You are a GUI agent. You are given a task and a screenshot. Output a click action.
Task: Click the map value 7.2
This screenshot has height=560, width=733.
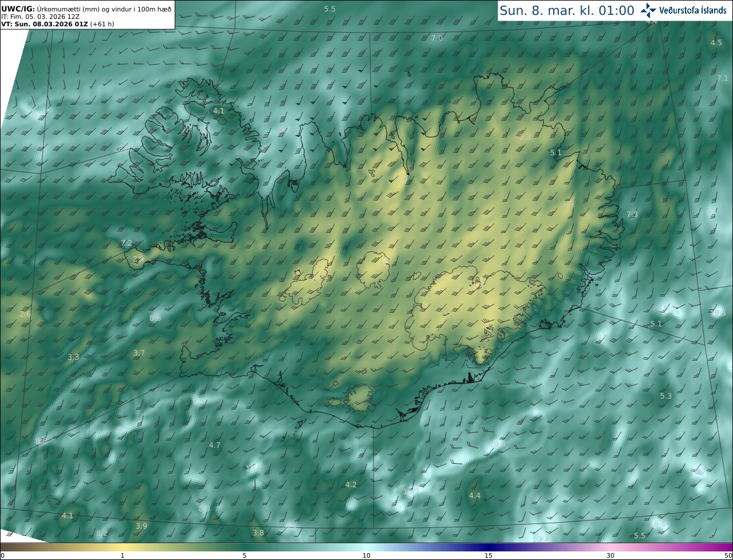127,243
